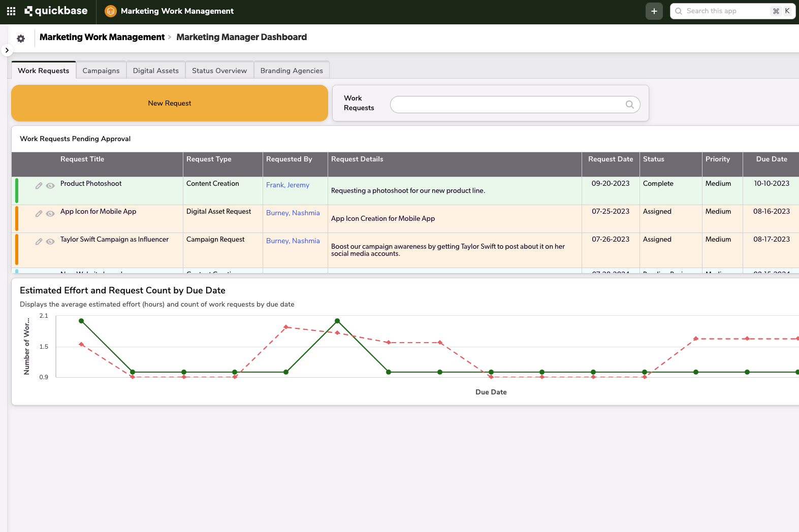Image resolution: width=799 pixels, height=532 pixels.
Task: Edit the App Icon for Mobile App record
Action: (39, 214)
